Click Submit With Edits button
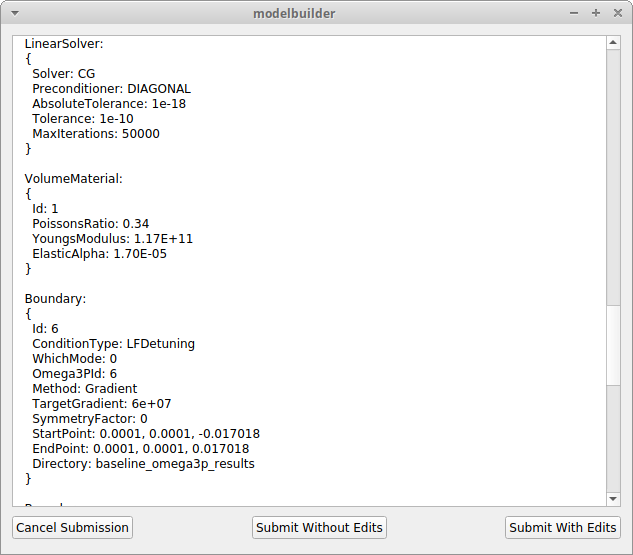Image resolution: width=633 pixels, height=555 pixels. click(562, 527)
